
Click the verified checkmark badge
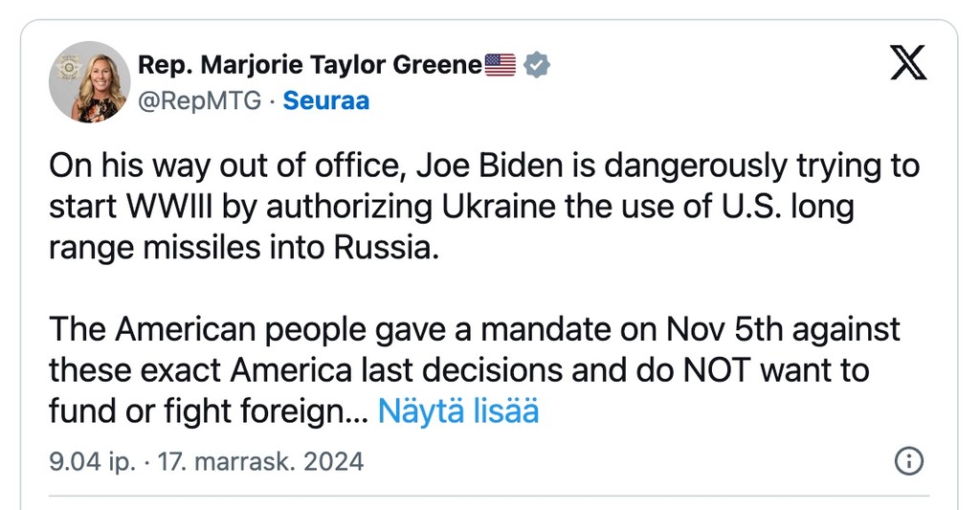coord(536,65)
